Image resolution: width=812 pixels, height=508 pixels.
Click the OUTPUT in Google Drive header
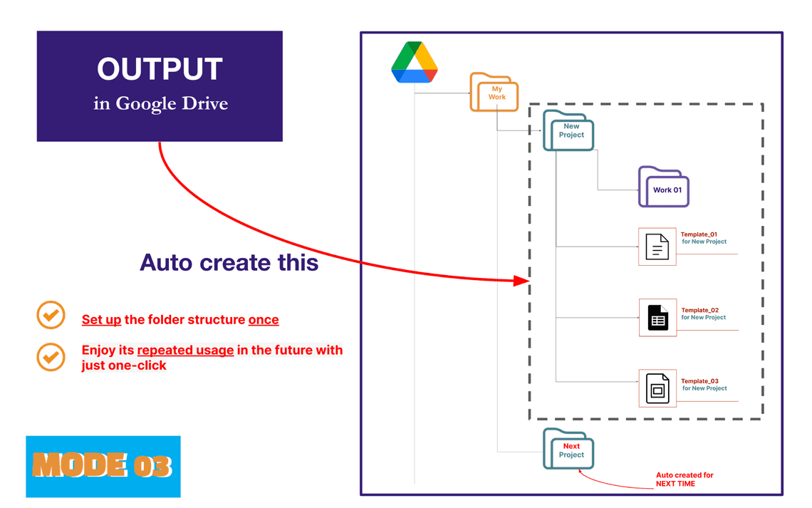pos(159,85)
